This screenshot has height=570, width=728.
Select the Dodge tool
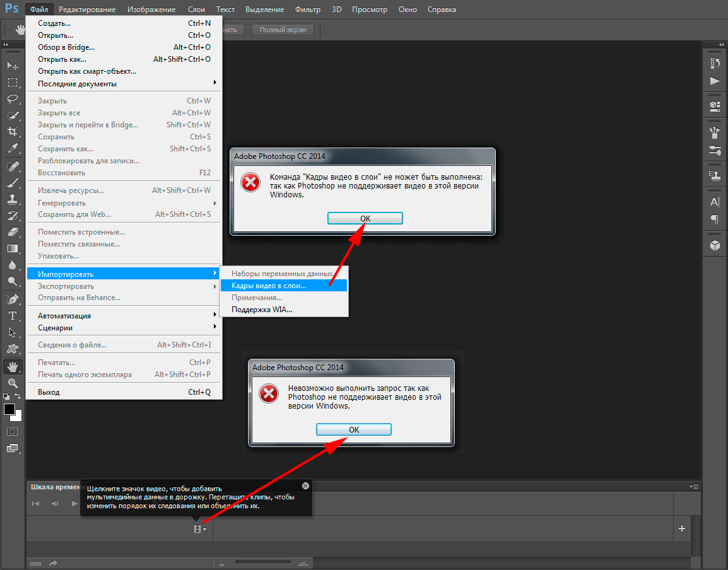(13, 281)
